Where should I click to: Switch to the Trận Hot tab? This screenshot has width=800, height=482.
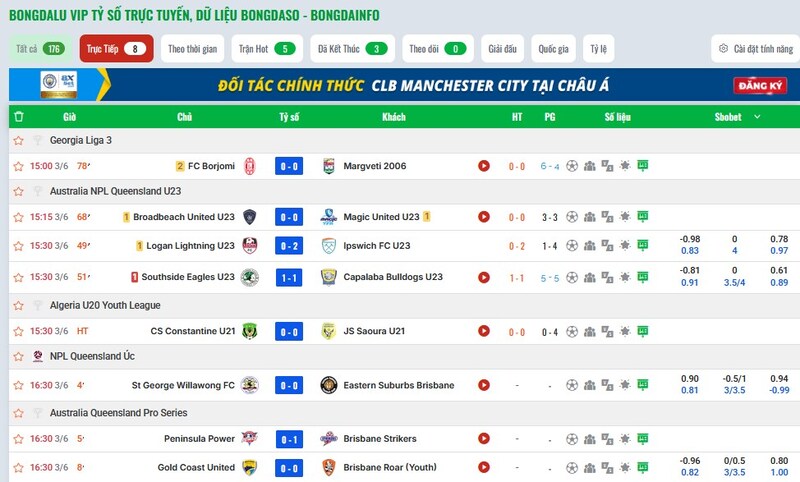pyautogui.click(x=267, y=49)
